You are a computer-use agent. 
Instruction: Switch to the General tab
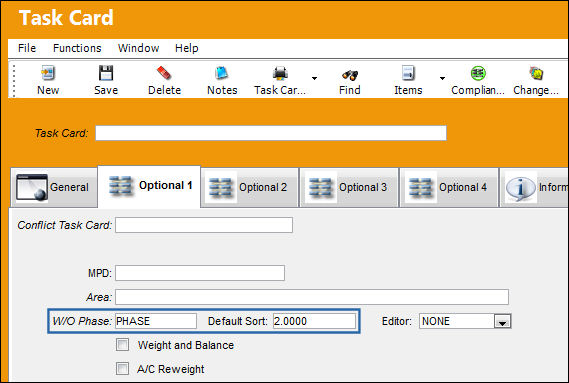(54, 187)
